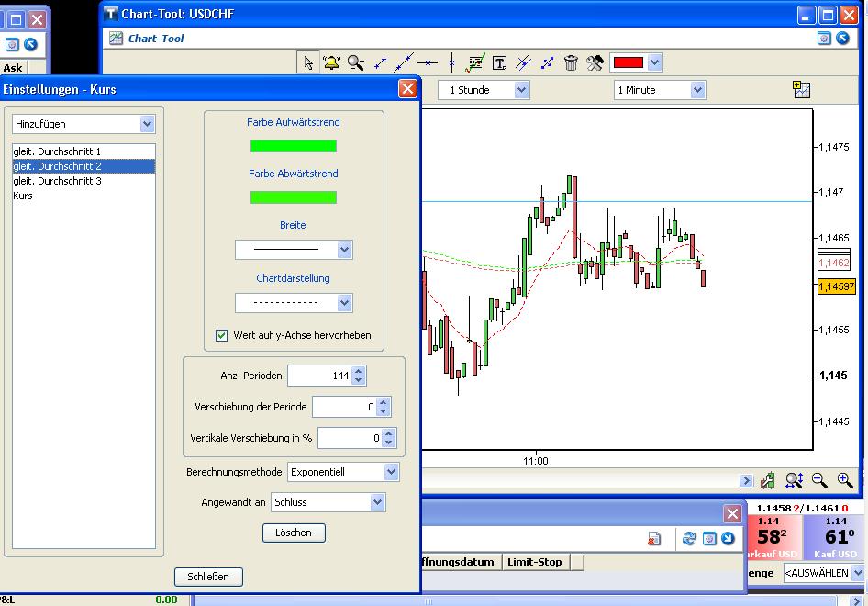Select 'gleit. Durchschnitt 2' in list

[83, 166]
